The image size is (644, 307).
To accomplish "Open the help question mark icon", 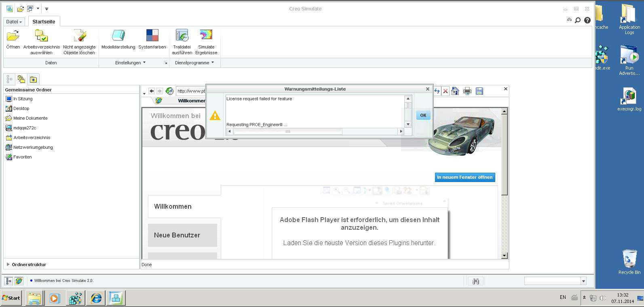I will click(x=587, y=20).
